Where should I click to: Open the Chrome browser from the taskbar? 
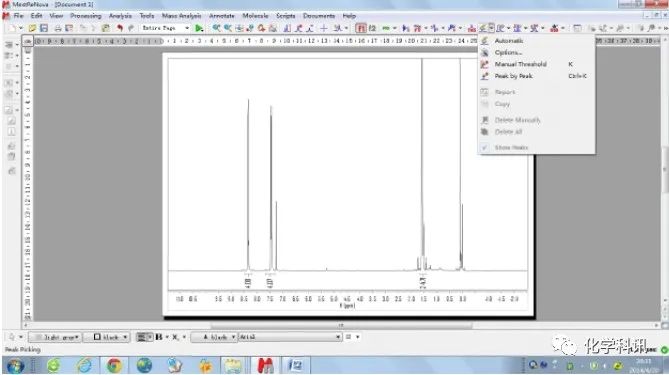(114, 366)
